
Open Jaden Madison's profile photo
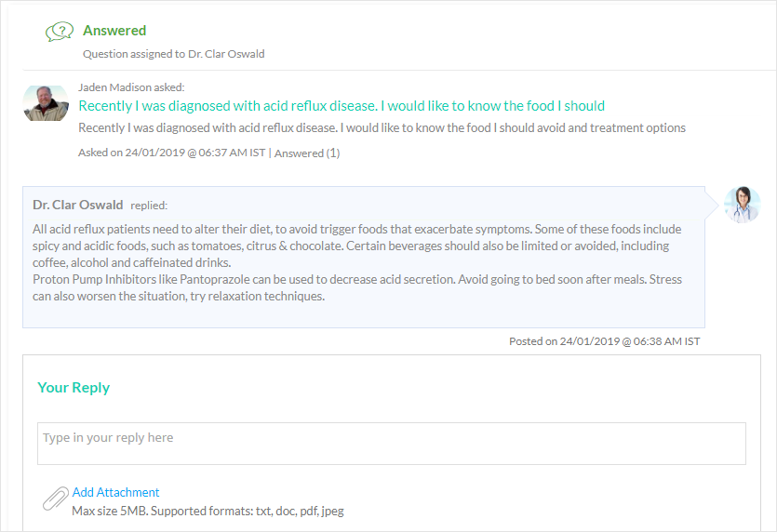tap(47, 103)
